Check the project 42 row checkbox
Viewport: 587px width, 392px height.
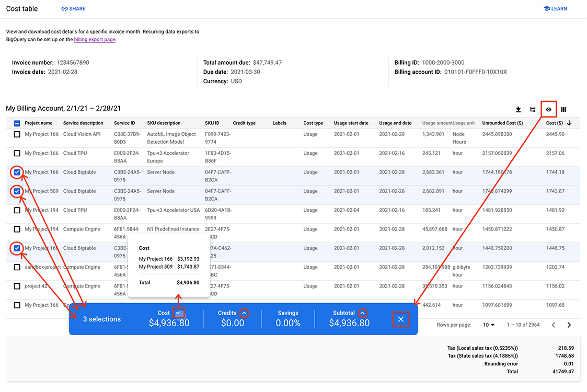17,286
